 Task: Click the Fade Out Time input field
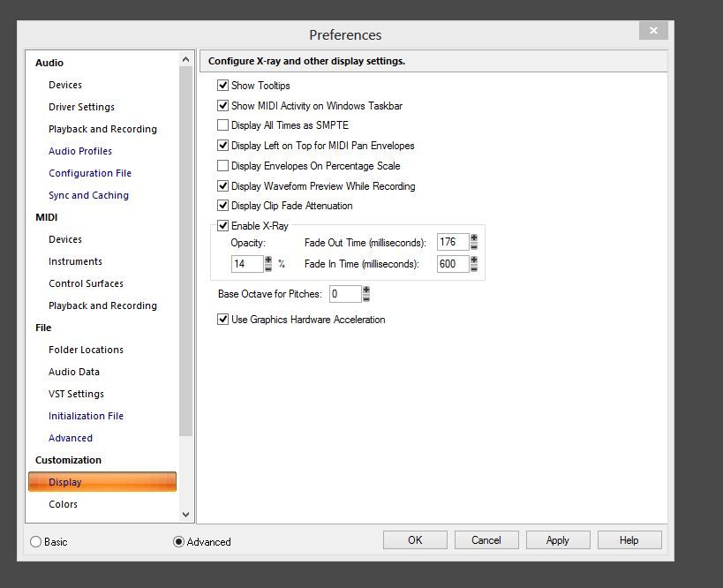(452, 243)
